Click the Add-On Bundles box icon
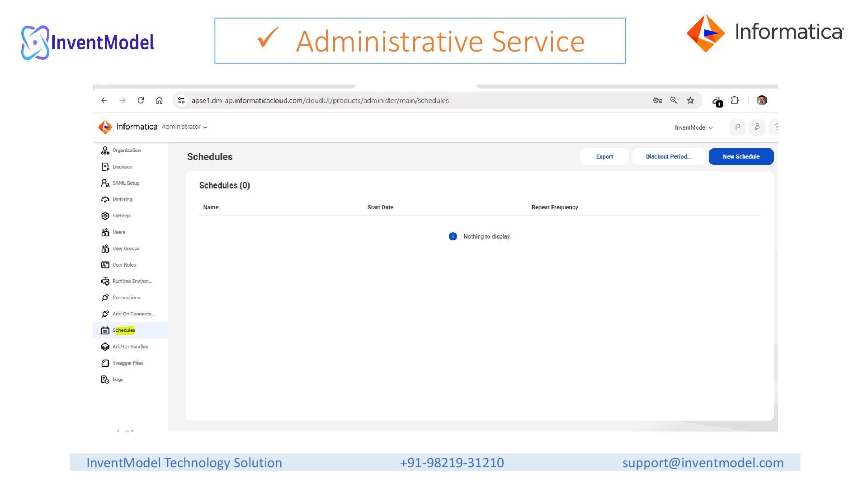 pos(105,347)
